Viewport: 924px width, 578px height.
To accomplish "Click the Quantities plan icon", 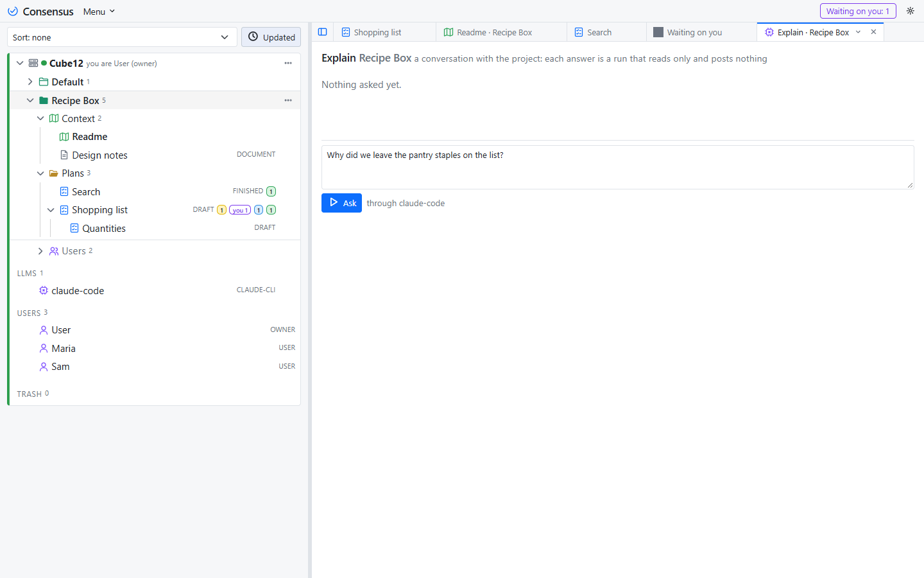I will click(74, 228).
